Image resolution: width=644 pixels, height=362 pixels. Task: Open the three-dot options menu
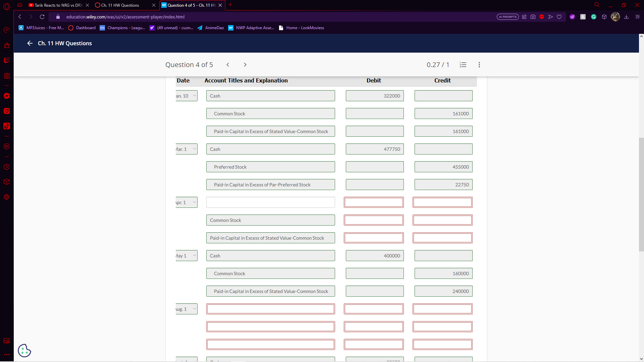479,65
